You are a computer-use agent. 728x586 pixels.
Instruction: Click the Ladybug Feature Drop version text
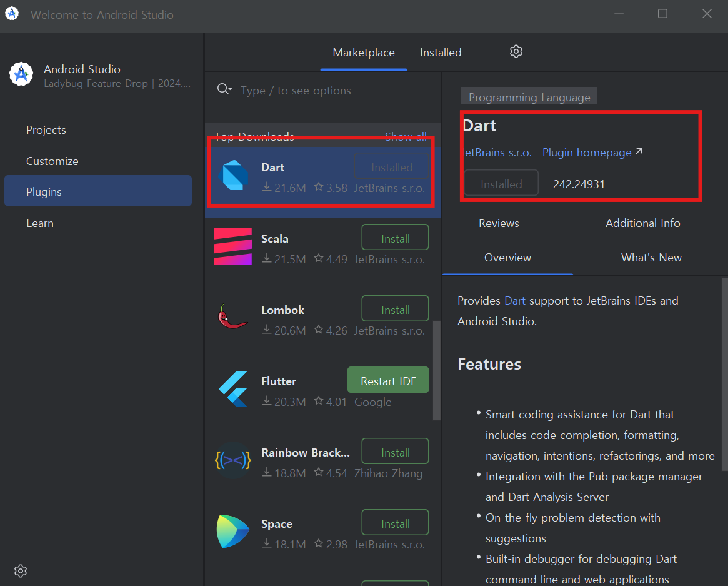117,84
